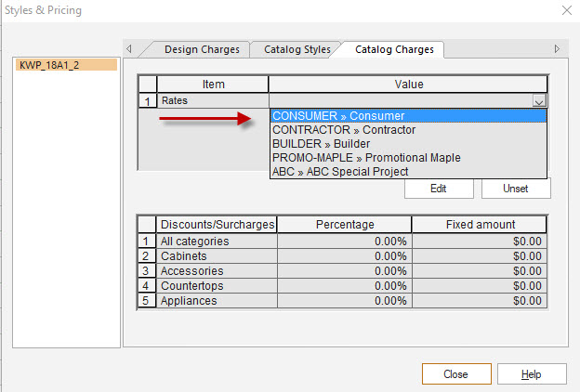Open the Catalog Styles tab
Screen dimensions: 580x392
pos(297,49)
